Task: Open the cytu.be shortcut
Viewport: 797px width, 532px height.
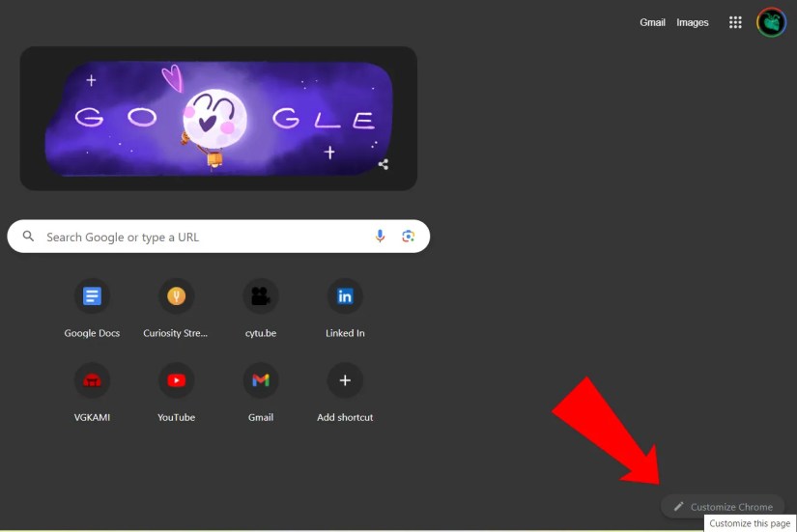Action: click(x=260, y=308)
